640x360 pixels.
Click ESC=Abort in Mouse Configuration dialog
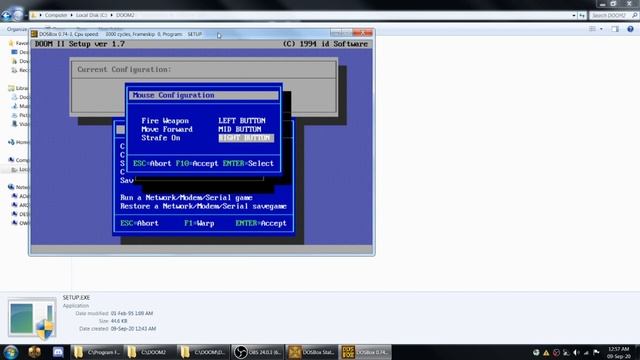(152, 163)
